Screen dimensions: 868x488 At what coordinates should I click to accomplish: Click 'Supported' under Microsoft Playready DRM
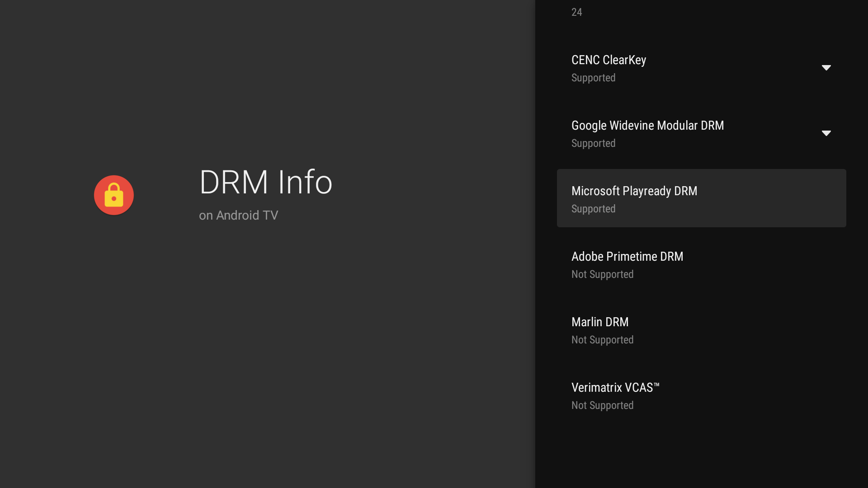593,209
